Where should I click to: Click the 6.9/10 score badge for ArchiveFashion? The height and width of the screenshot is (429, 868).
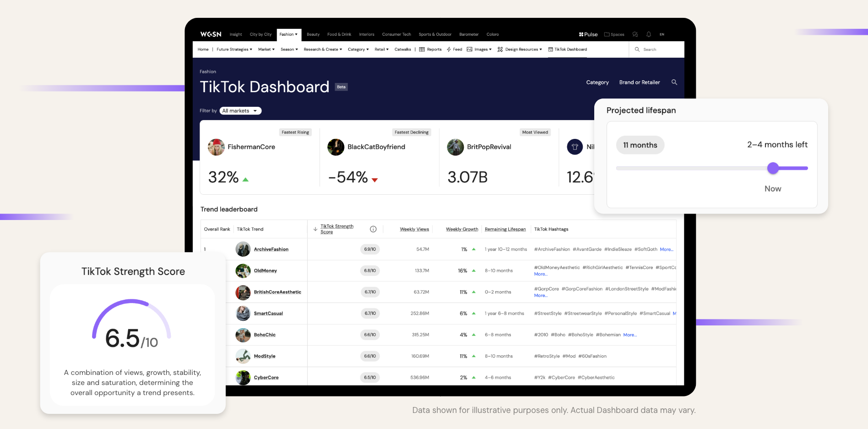tap(370, 249)
